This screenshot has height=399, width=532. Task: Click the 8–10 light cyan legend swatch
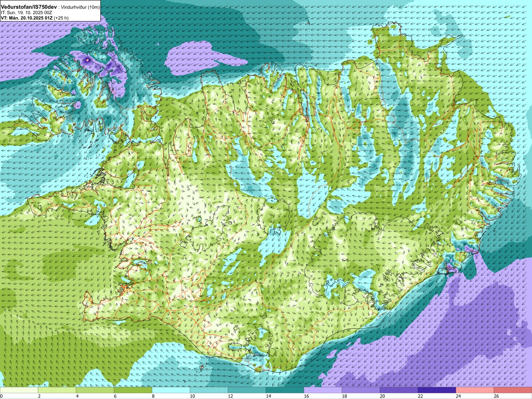[x=171, y=390]
